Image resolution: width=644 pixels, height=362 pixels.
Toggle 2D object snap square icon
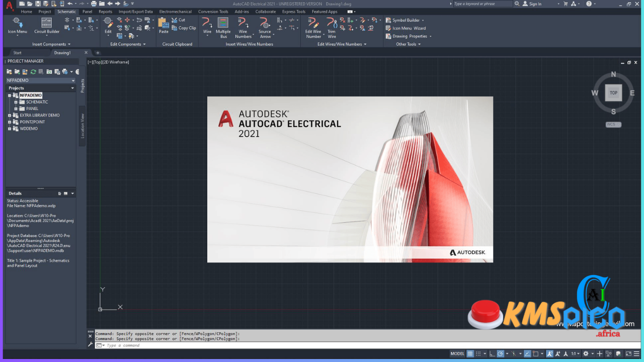coord(536,353)
